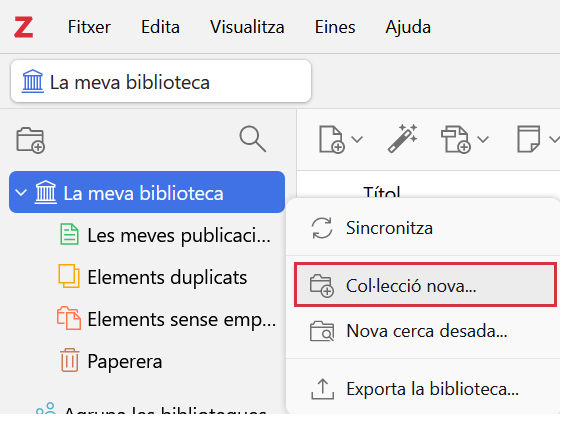Screen dimensions: 571x421
Task: Click the magic wand add-by-identifier icon
Action: [x=402, y=138]
